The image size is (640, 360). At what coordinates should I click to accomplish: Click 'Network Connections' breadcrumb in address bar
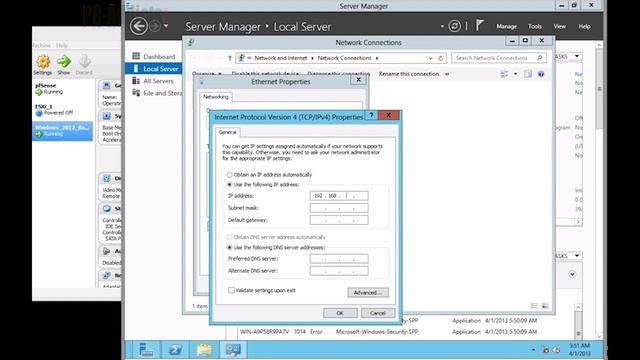coord(344,58)
